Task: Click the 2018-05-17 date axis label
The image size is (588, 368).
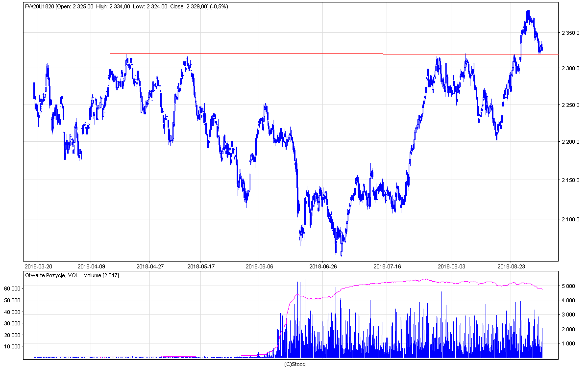Action: click(x=201, y=266)
